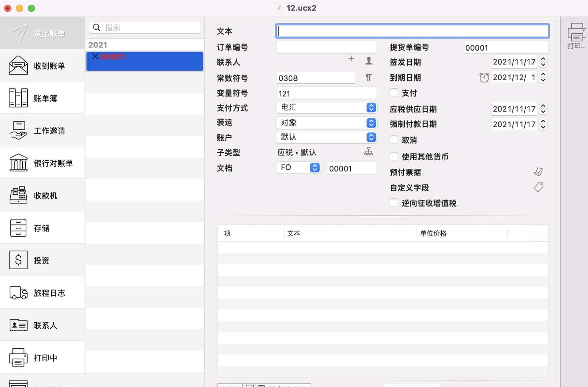Delete invoice 00001 using the X mark
Image resolution: width=588 pixels, height=387 pixels.
(x=95, y=56)
